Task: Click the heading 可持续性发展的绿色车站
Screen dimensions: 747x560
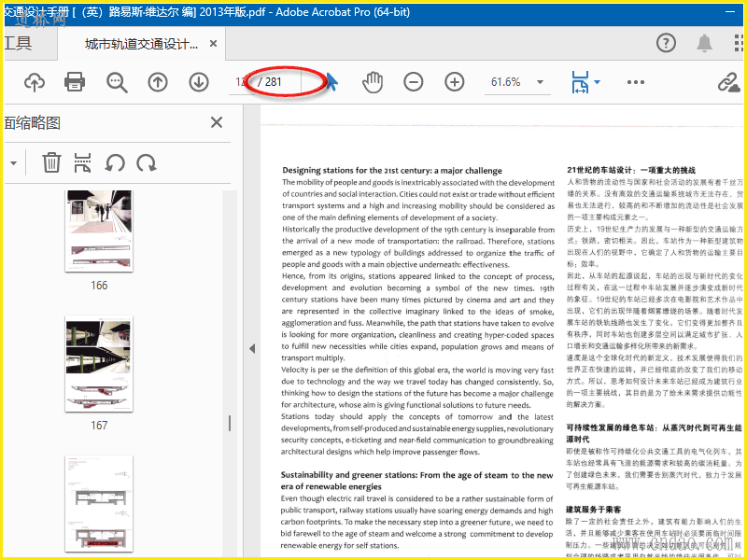Action: [654, 433]
